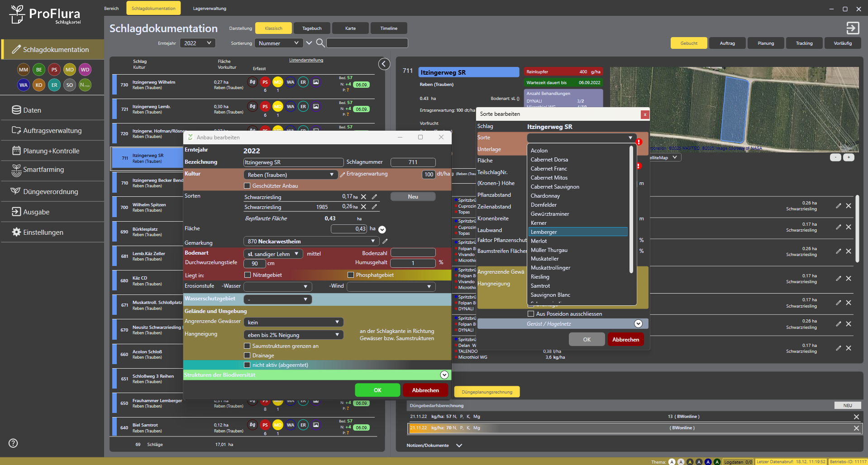Expand Strukturen der Biodiversität section

(444, 375)
